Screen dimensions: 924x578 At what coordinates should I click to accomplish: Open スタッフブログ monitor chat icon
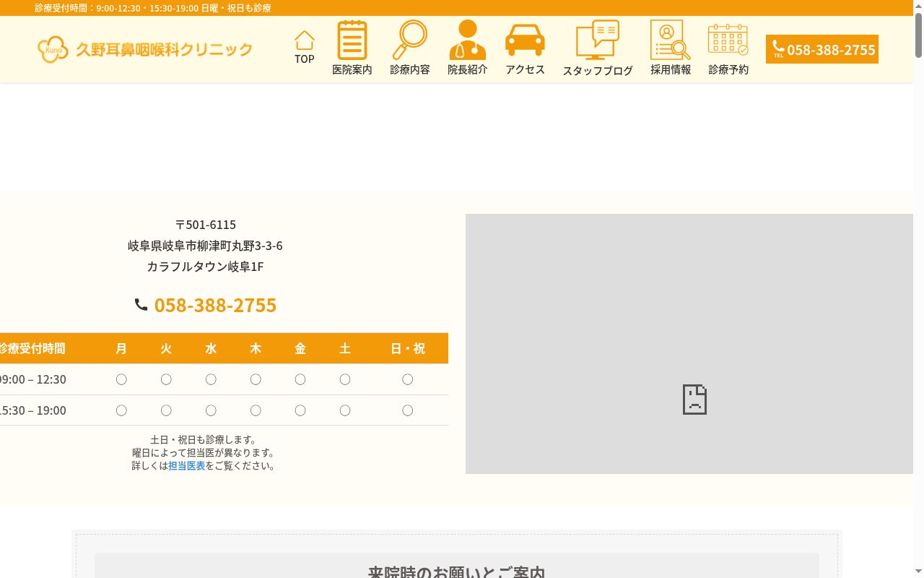pos(598,40)
